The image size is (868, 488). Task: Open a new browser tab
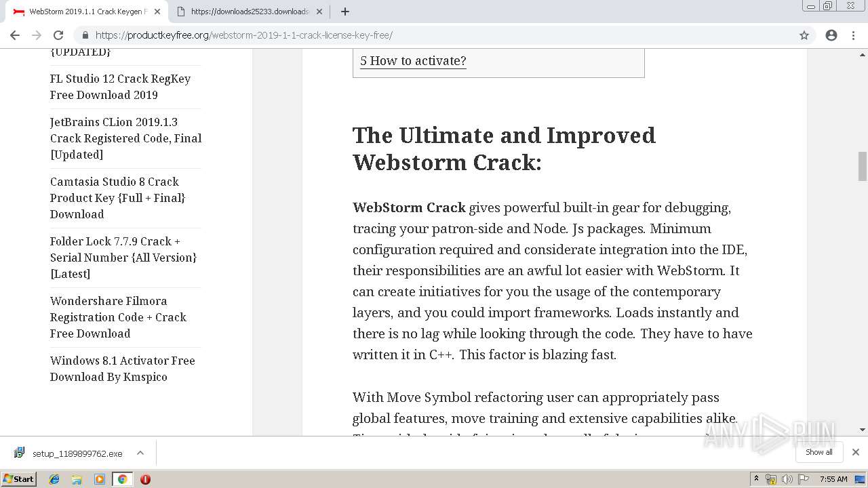tap(344, 12)
